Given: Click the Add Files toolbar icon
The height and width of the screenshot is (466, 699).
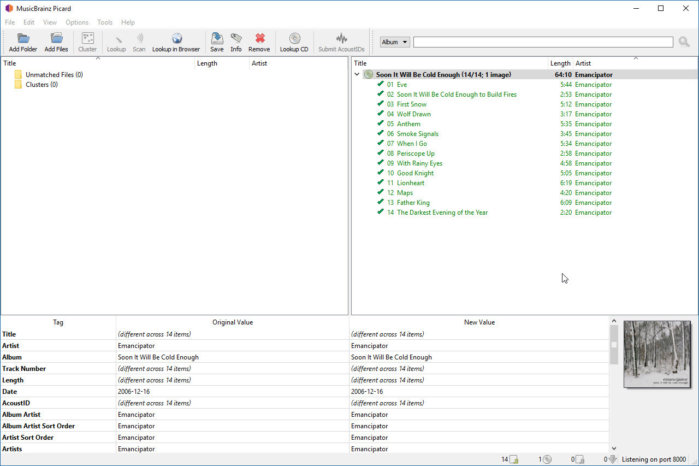Looking at the screenshot, I should coord(56,39).
